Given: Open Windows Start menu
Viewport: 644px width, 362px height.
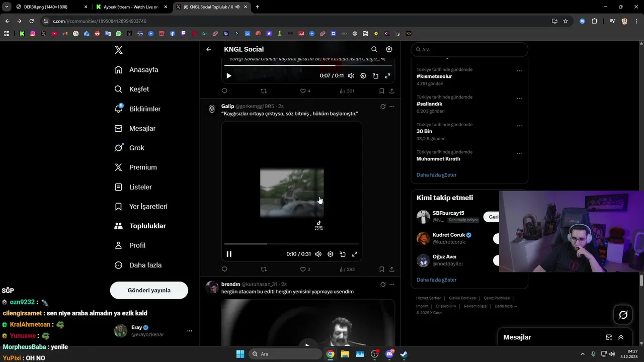Looking at the screenshot, I should (x=240, y=354).
